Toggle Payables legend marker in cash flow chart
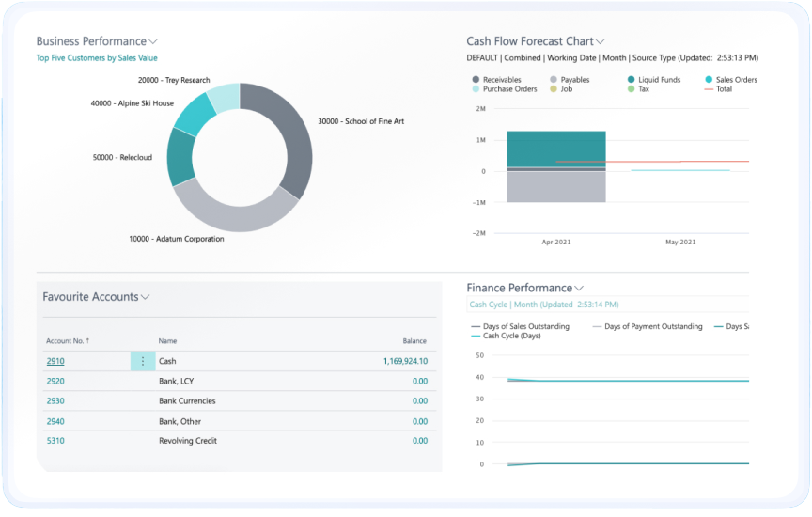 coord(553,80)
